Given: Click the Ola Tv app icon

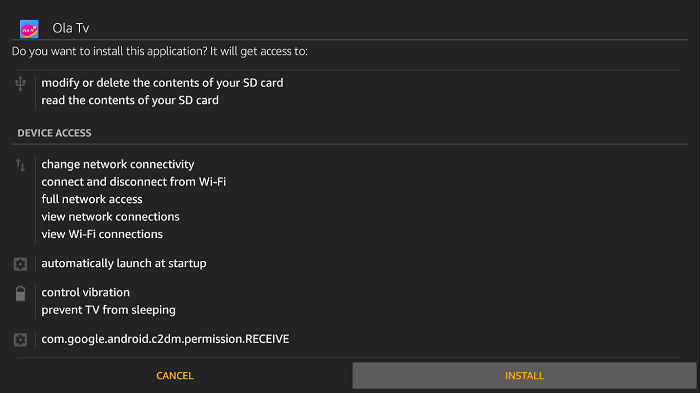Looking at the screenshot, I should pyautogui.click(x=29, y=29).
